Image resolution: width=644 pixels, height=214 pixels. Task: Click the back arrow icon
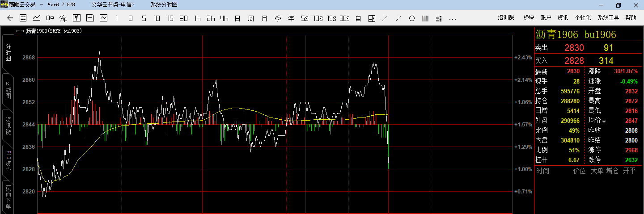coord(10,18)
